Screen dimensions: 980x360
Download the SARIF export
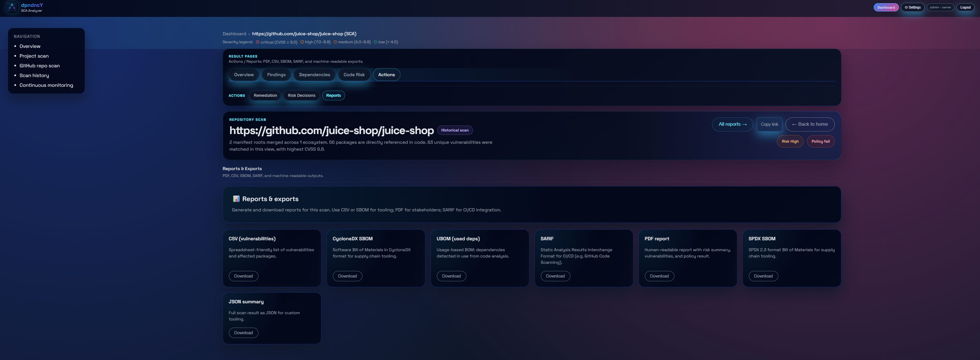click(x=555, y=276)
